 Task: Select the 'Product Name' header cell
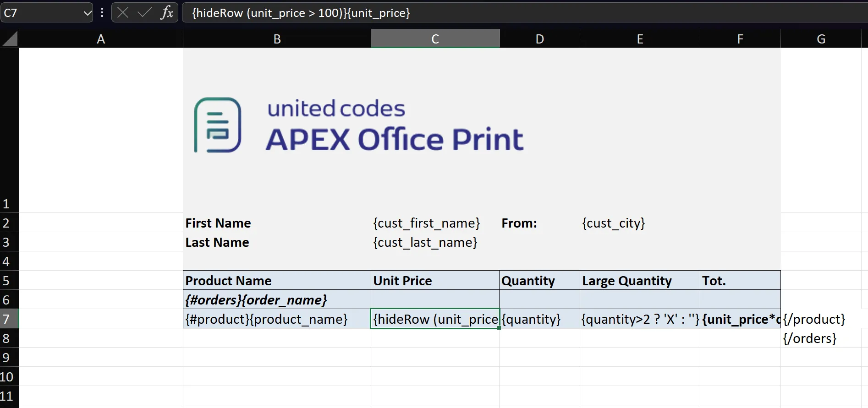point(277,280)
